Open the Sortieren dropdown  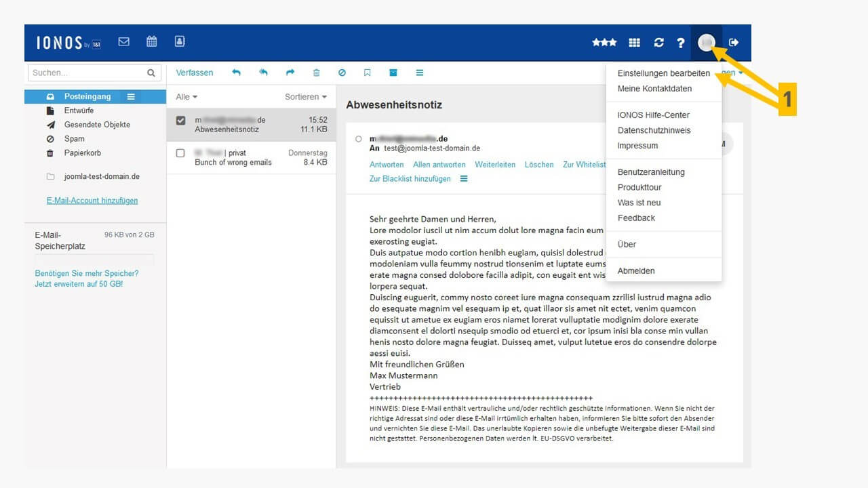coord(306,97)
